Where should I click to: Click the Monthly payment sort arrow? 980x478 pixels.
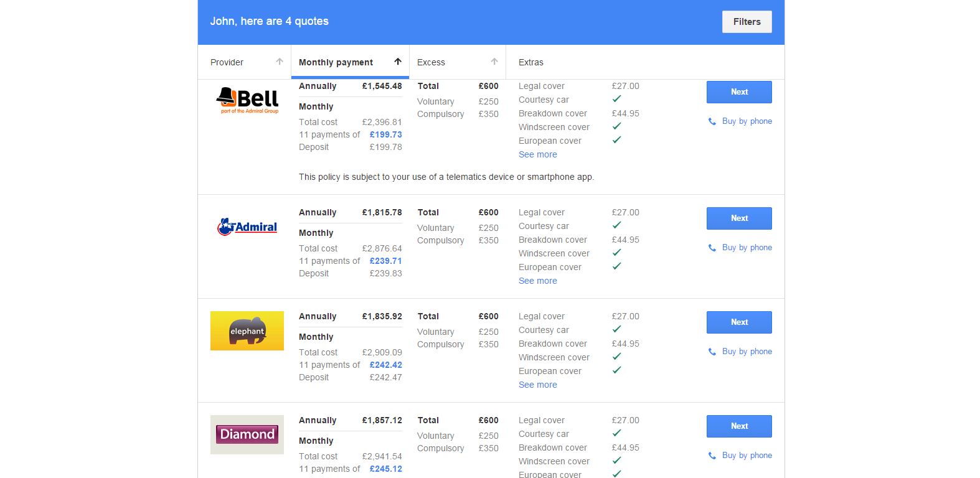pyautogui.click(x=398, y=62)
